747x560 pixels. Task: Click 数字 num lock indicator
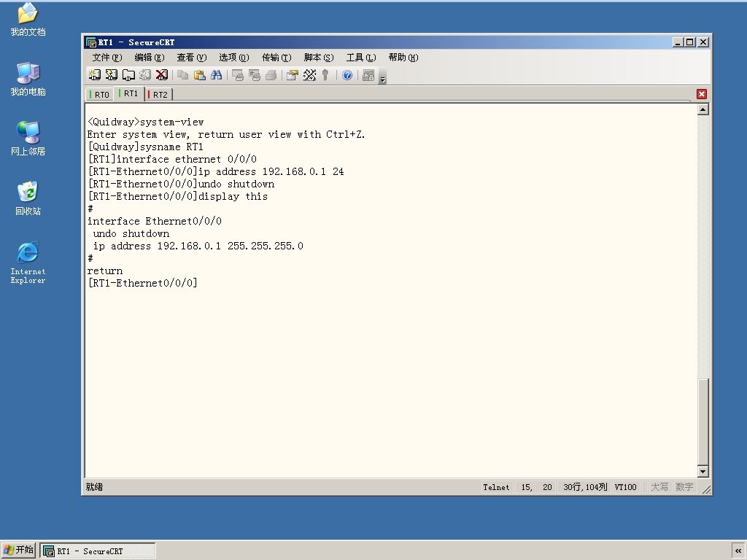(x=684, y=487)
